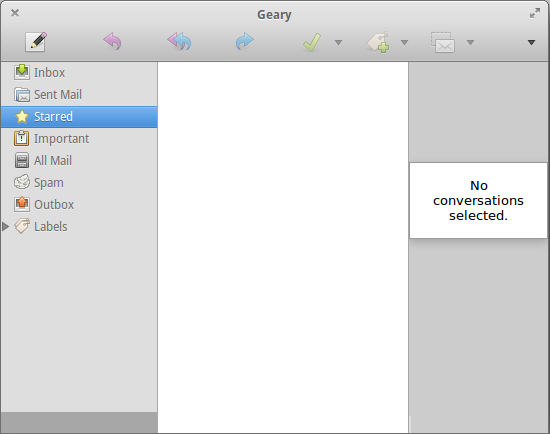550x434 pixels.
Task: Click the Reply All double-arrow icon
Action: pos(179,41)
